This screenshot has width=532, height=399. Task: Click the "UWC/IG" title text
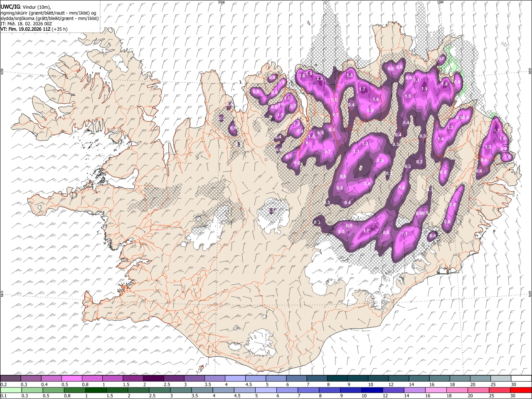(10, 6)
